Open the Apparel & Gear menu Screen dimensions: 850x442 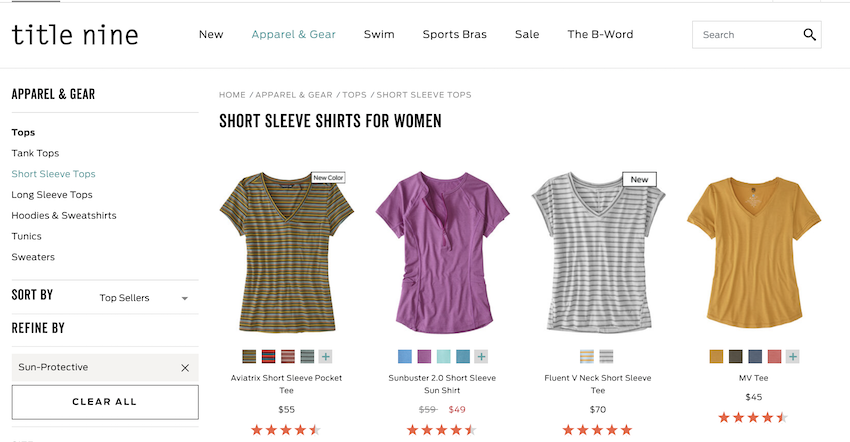click(x=293, y=34)
